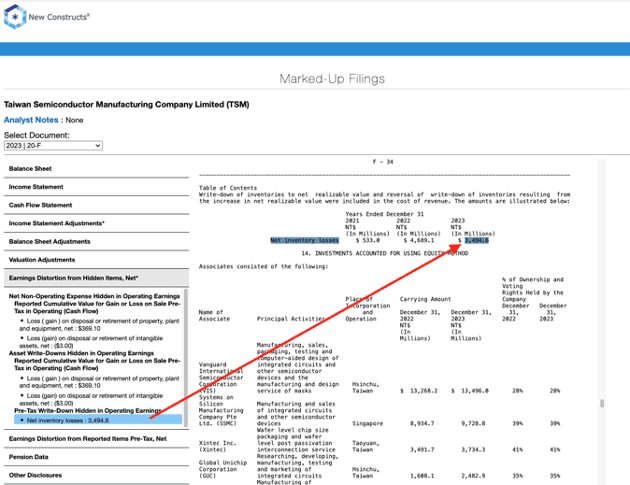Screen dimensions: 630x485
Task: Expand the Balance Sheet section
Action: [96, 169]
